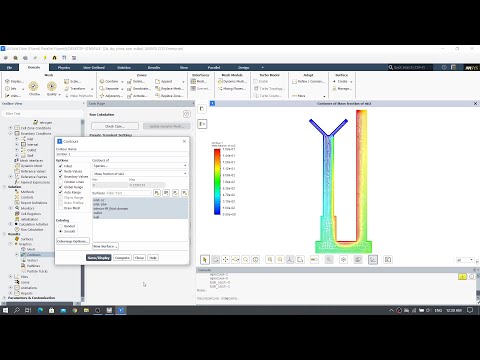The height and width of the screenshot is (360, 480).
Task: Select the Smooth coloring radio button
Action: [61, 231]
